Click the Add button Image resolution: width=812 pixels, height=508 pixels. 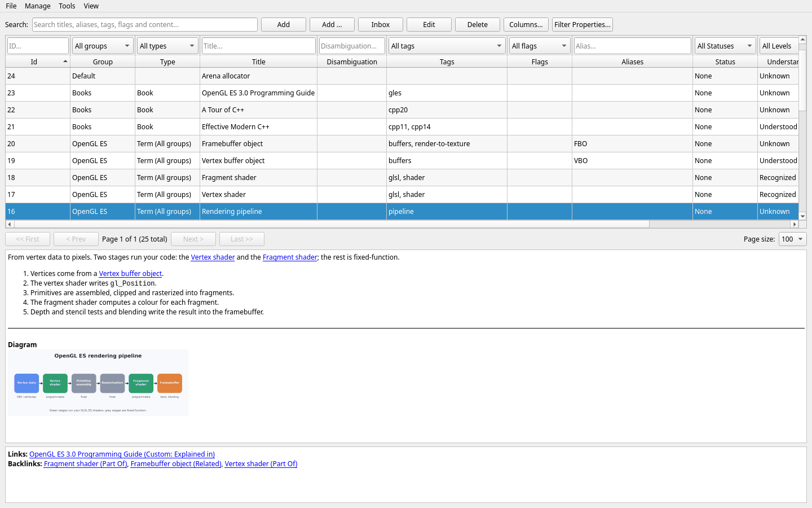284,25
